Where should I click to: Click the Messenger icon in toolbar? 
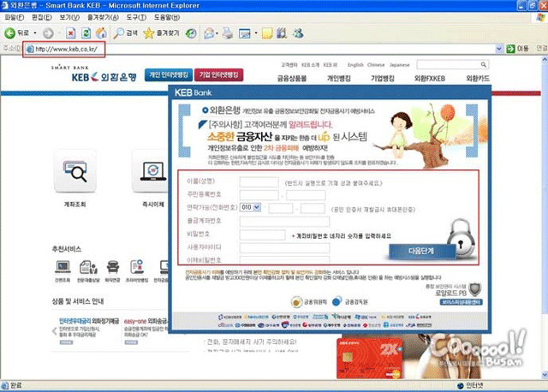click(298, 33)
